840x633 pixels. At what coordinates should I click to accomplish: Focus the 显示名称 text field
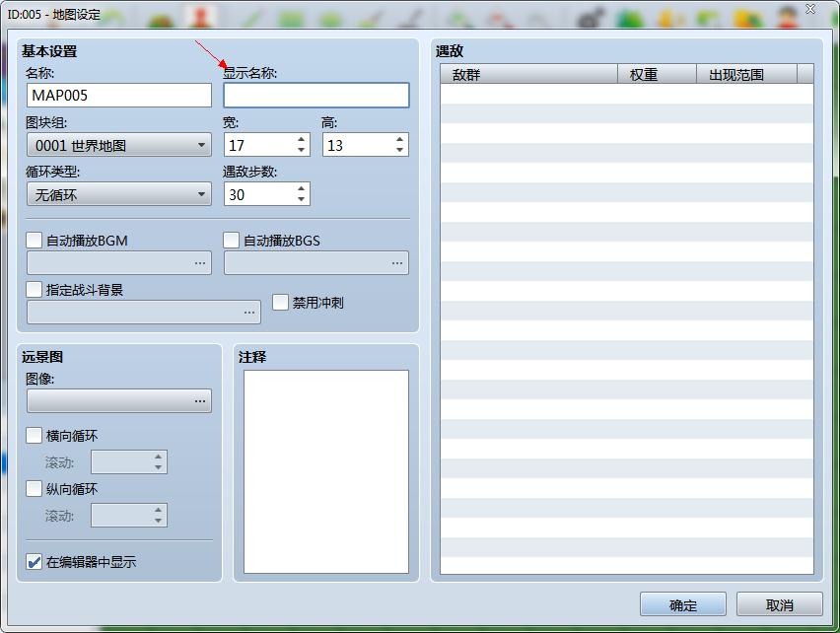coord(316,96)
